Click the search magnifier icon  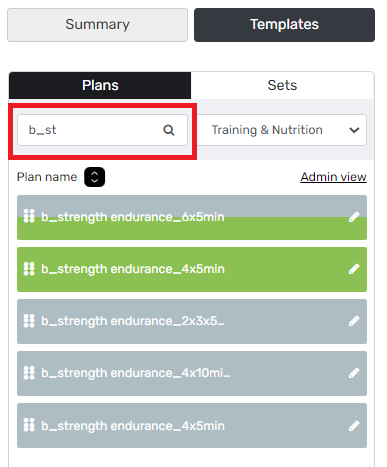pos(169,130)
